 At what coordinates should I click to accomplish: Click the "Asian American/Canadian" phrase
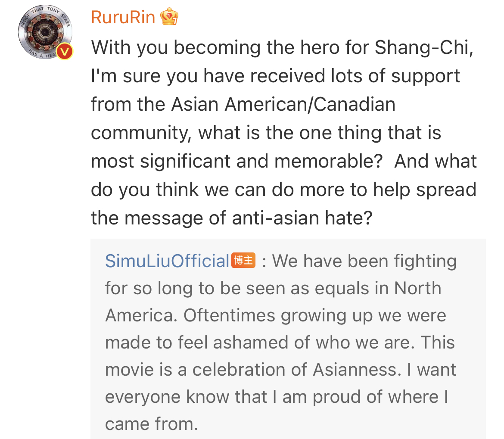tap(283, 104)
